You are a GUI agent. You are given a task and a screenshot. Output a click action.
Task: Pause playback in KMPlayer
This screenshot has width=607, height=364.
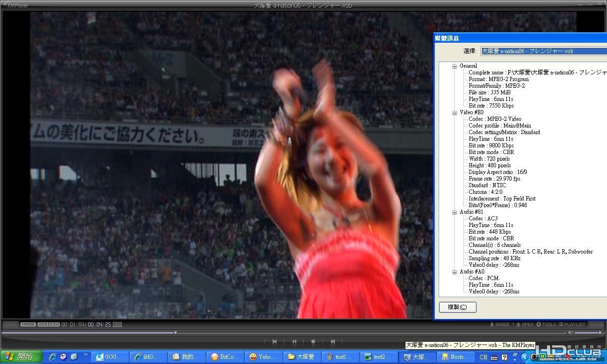pos(294,341)
